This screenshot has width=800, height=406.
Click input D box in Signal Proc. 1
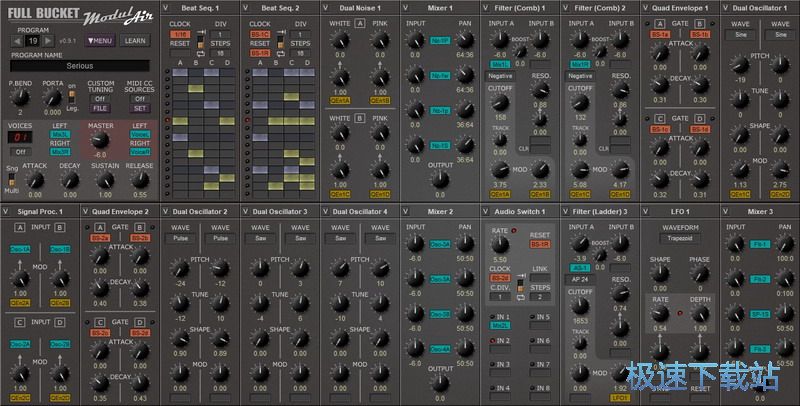point(60,322)
